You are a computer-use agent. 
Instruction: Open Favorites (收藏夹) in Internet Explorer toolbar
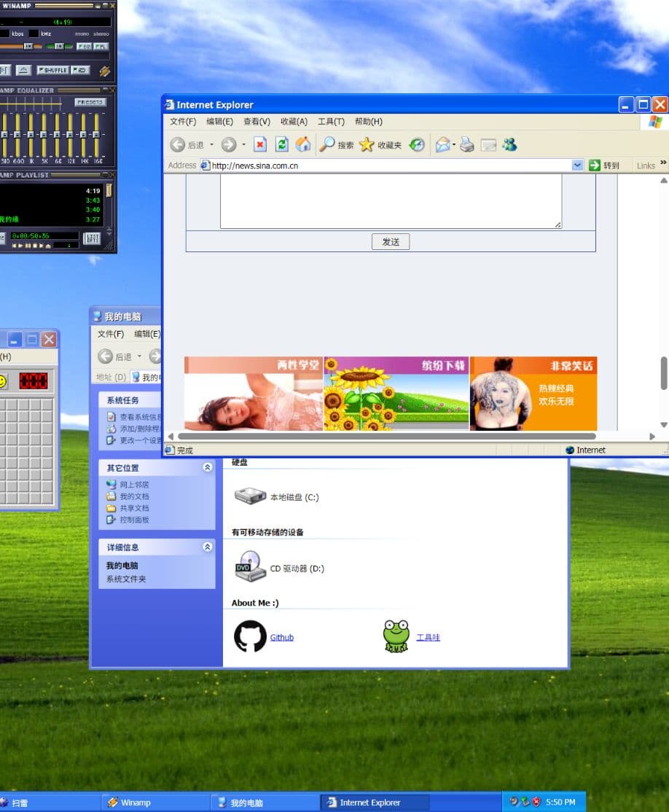tap(380, 144)
